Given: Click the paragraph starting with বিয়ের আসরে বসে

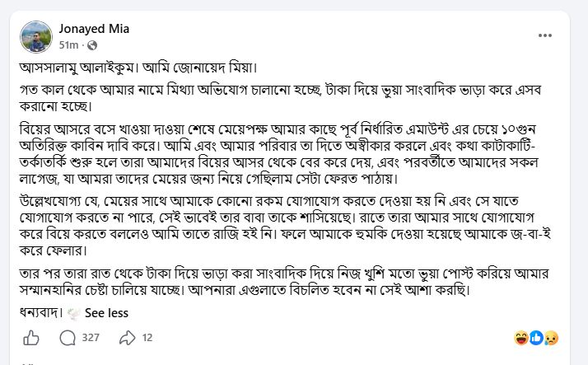Looking at the screenshot, I should [279, 154].
